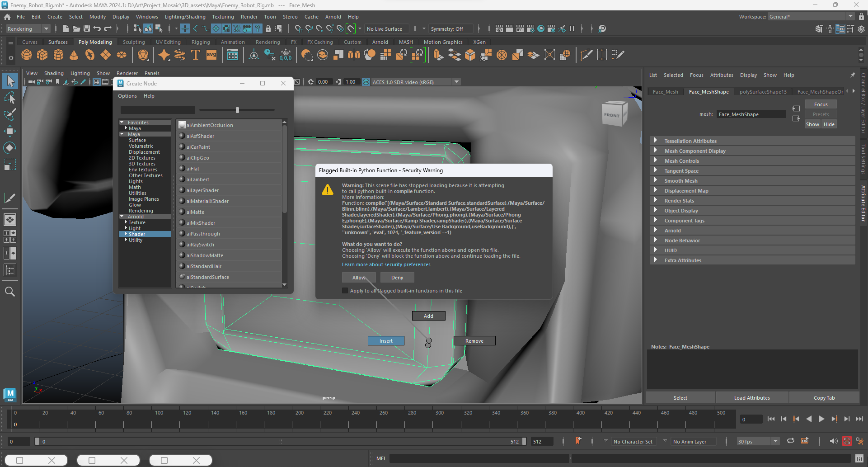Screen dimensions: 868x467
Task: Check Apply to all flagged functions checkbox
Action: (345, 291)
